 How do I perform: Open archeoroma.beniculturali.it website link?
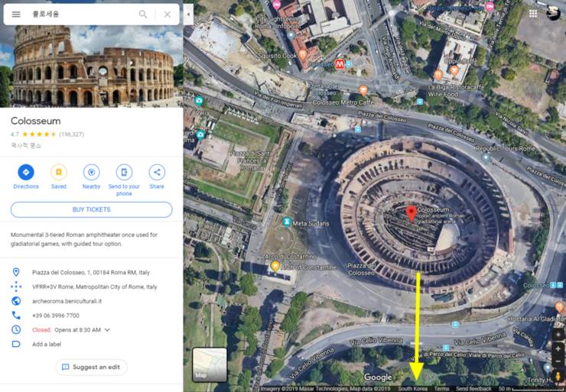[x=66, y=301]
